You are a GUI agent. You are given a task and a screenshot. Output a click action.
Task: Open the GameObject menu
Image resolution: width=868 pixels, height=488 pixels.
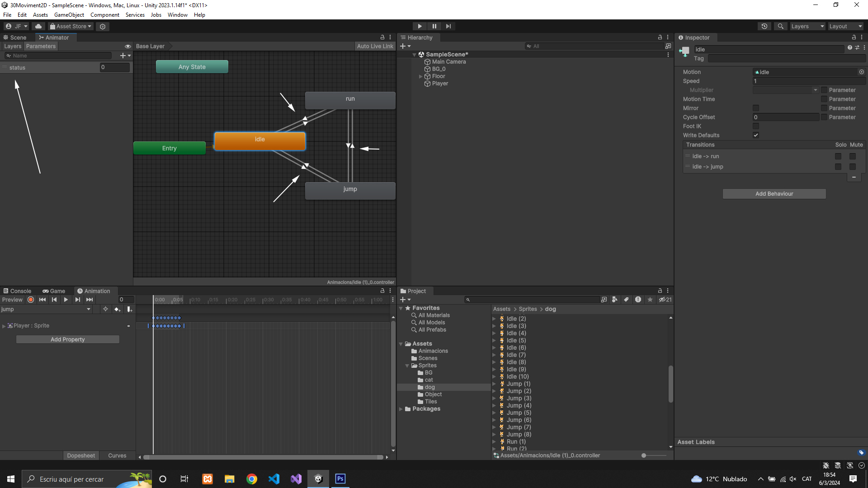pos(69,15)
